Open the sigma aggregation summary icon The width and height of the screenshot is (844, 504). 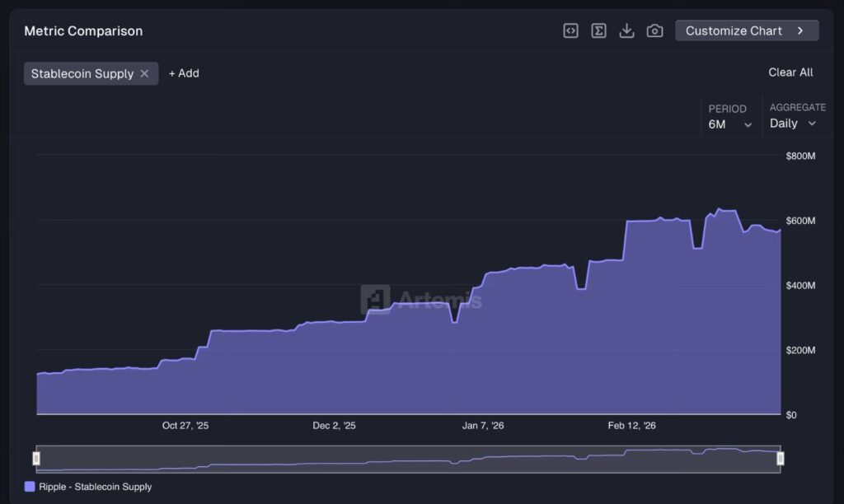click(x=598, y=30)
